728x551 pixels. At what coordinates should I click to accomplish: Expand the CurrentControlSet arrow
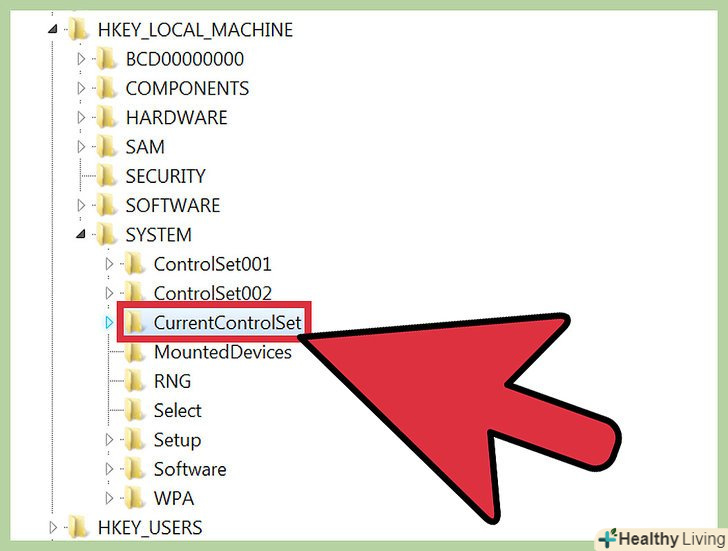tap(109, 322)
